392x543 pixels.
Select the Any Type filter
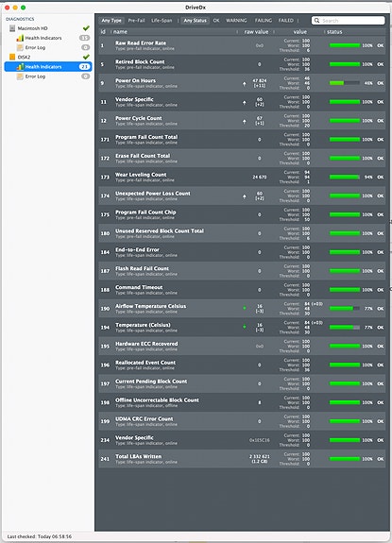111,21
